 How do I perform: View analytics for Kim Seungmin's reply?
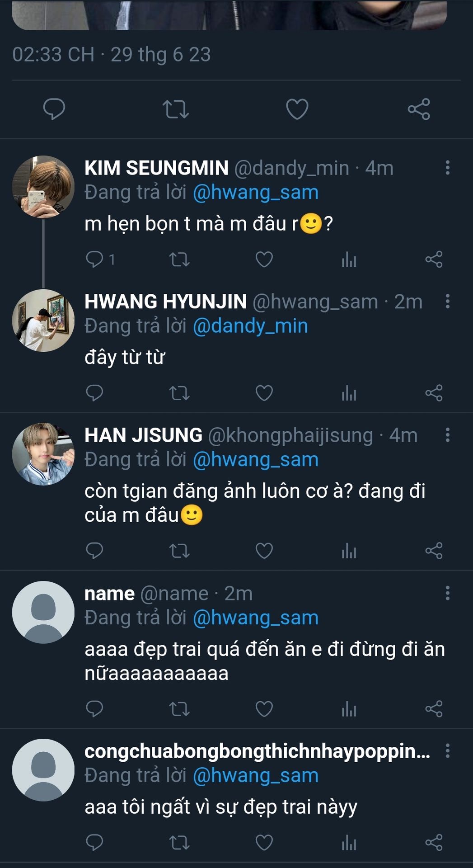pyautogui.click(x=349, y=259)
